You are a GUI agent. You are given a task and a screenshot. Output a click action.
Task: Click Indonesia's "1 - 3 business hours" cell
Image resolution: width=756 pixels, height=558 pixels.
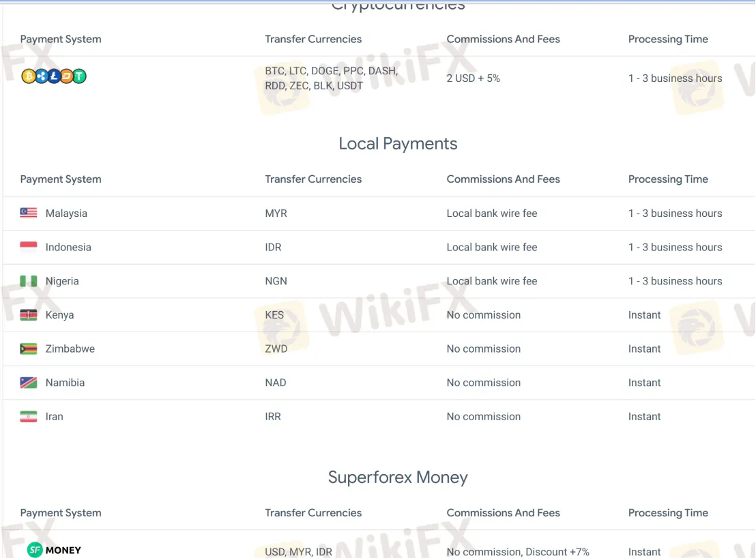pos(675,247)
